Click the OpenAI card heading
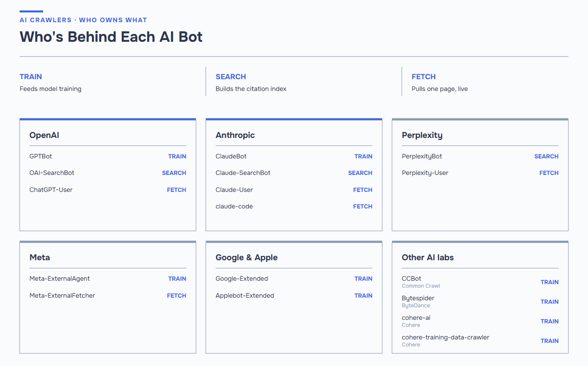The image size is (588, 366). pos(44,135)
